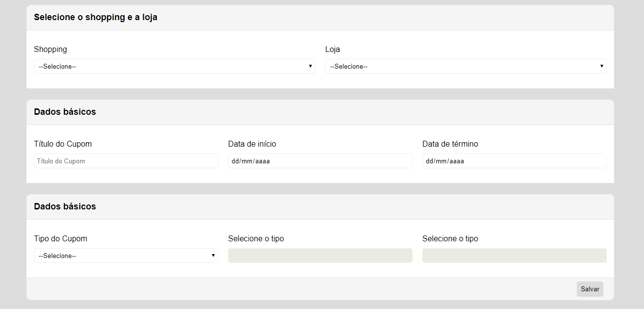Click the arrow on Tipo do Cupom selector

[x=213, y=255]
